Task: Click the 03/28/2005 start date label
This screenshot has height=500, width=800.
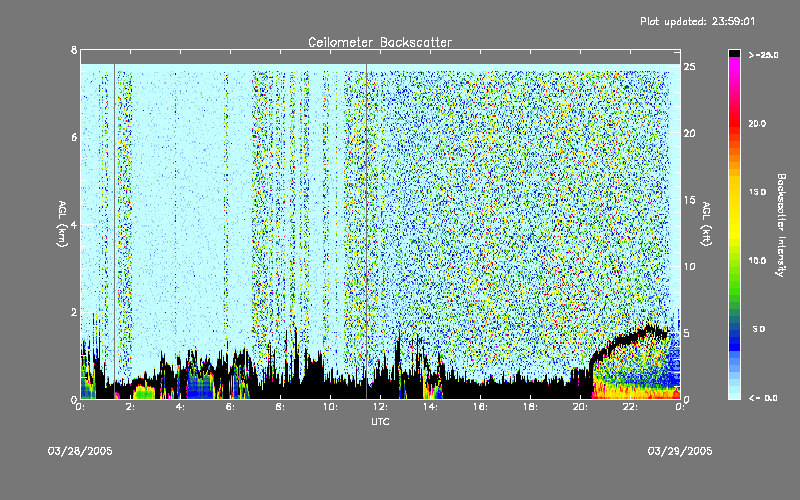Action: pyautogui.click(x=80, y=451)
